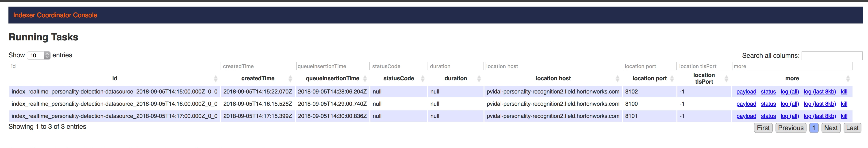Image resolution: width=868 pixels, height=148 pixels.
Task: Filter by location port input field
Action: point(650,66)
